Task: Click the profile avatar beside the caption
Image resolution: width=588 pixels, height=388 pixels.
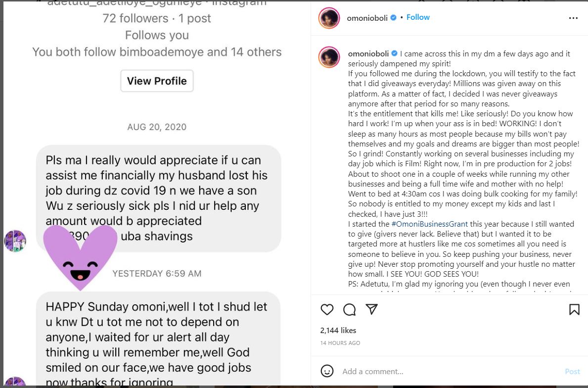Action: pos(329,57)
